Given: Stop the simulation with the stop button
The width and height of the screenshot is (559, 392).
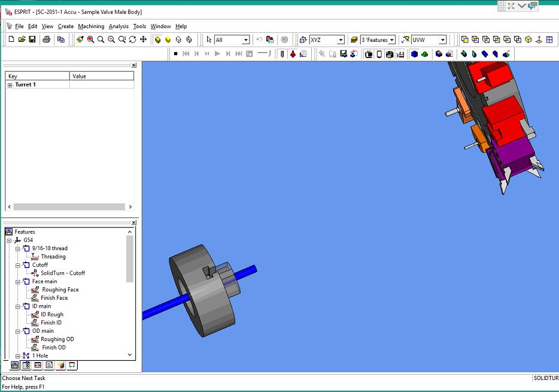Looking at the screenshot, I should click(x=175, y=54).
